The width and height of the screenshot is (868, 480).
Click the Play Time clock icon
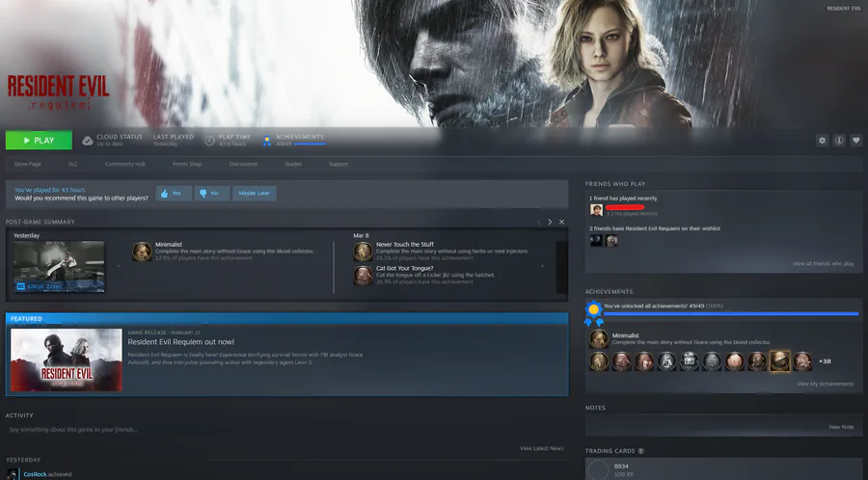pyautogui.click(x=209, y=141)
